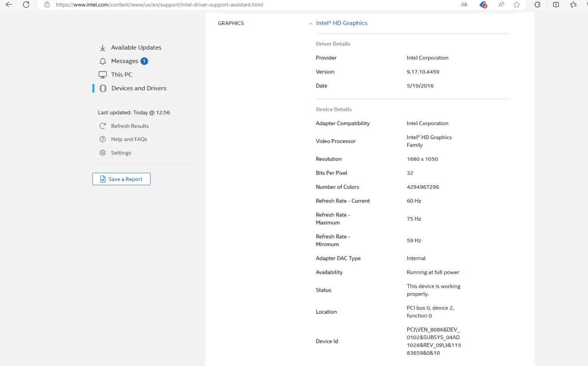Click the monitor icon beside This PC

pos(103,75)
